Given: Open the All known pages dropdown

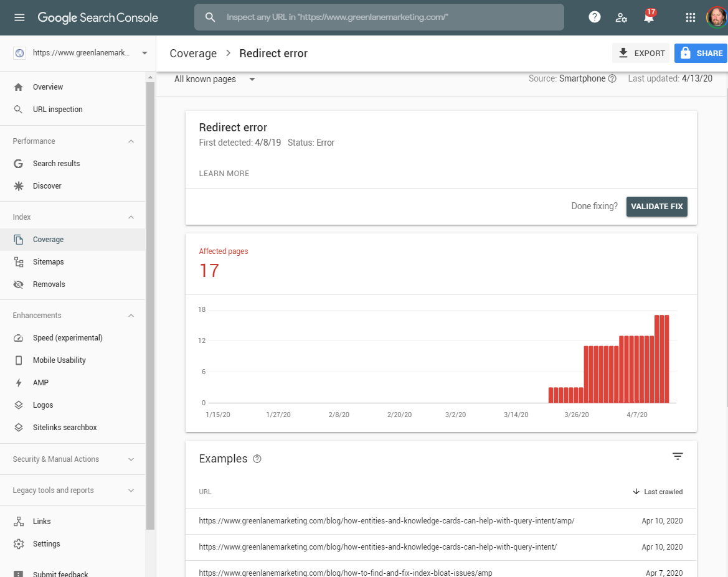Looking at the screenshot, I should (214, 79).
